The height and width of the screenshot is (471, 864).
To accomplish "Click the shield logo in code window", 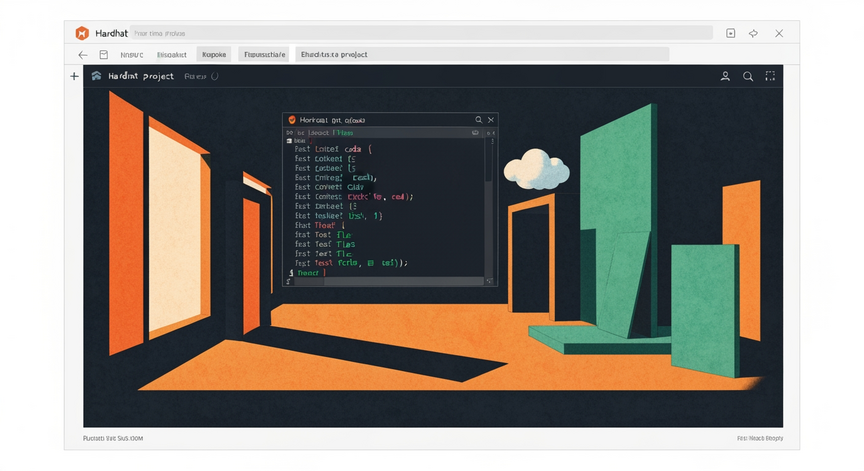I will [x=292, y=120].
